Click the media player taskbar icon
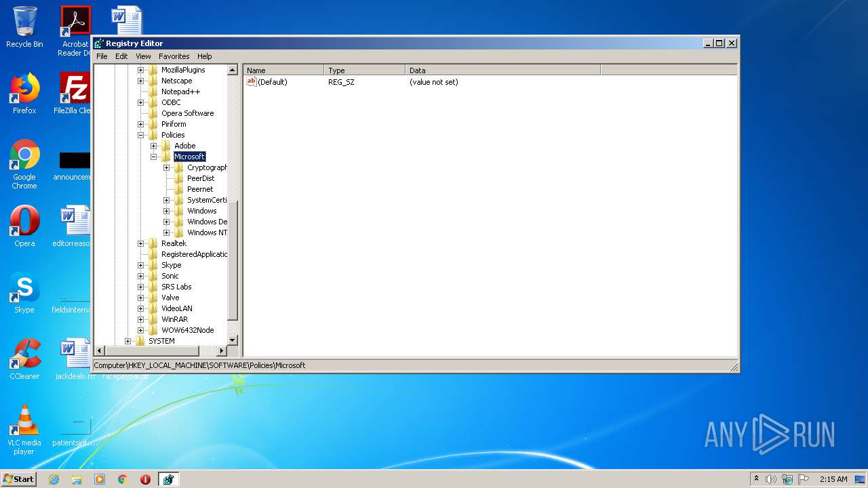The height and width of the screenshot is (488, 868). coord(100,479)
